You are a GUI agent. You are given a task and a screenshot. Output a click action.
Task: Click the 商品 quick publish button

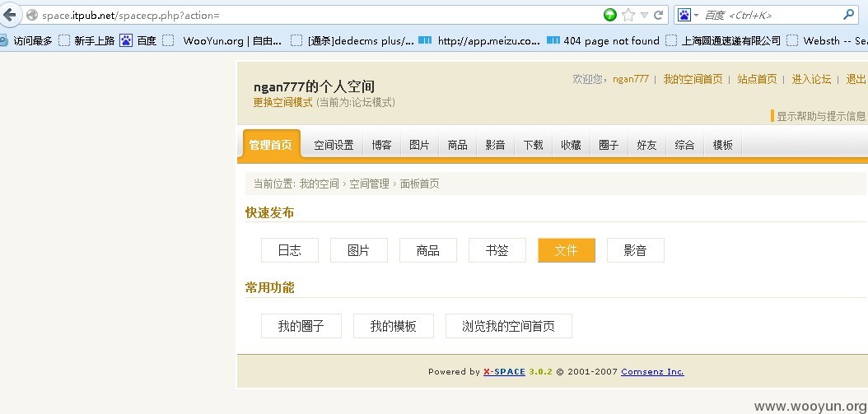428,250
